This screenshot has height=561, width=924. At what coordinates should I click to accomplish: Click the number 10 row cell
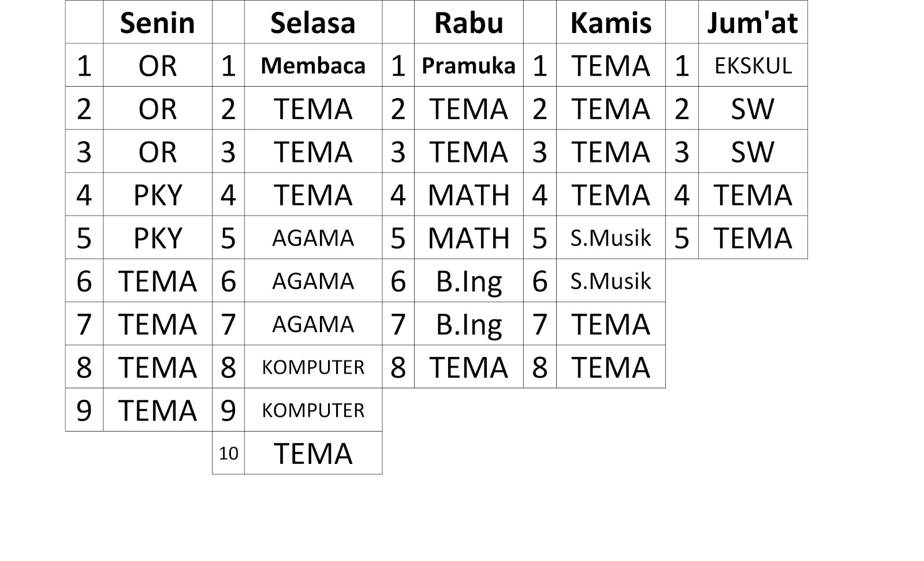[x=228, y=454]
